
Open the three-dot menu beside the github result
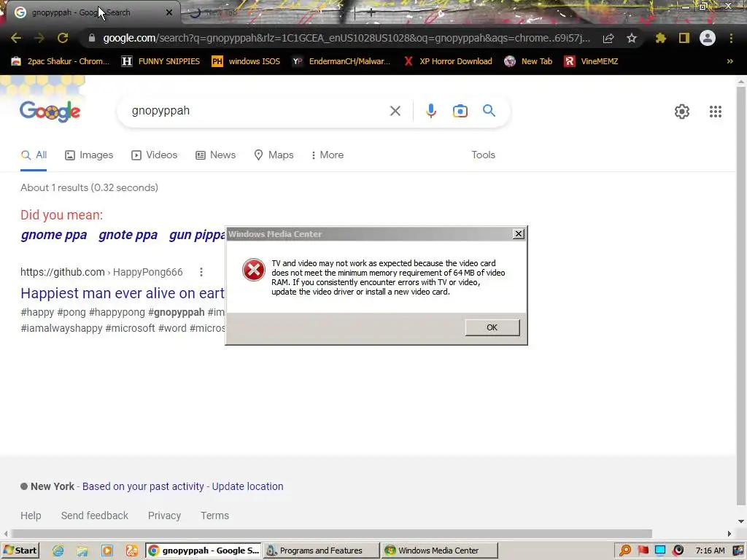[x=201, y=272]
